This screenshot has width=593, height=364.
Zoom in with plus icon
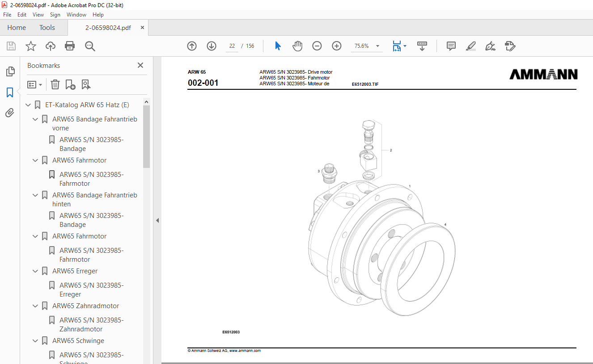coord(337,46)
